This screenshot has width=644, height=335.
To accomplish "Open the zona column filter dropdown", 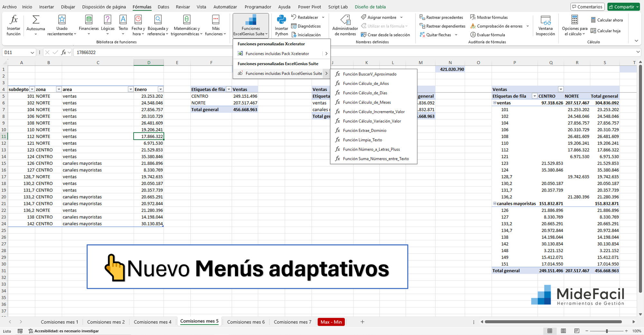I will (59, 89).
